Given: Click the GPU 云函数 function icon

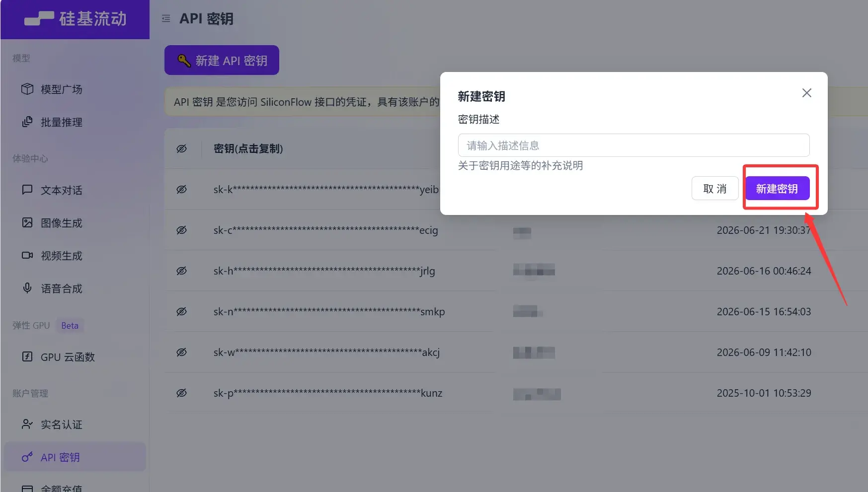Looking at the screenshot, I should point(27,356).
